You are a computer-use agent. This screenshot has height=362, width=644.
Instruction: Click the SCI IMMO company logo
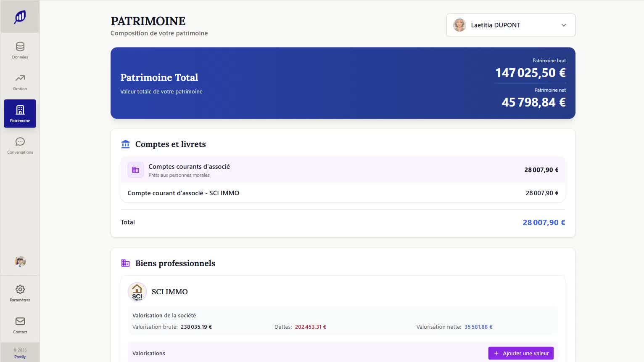pos(137,292)
